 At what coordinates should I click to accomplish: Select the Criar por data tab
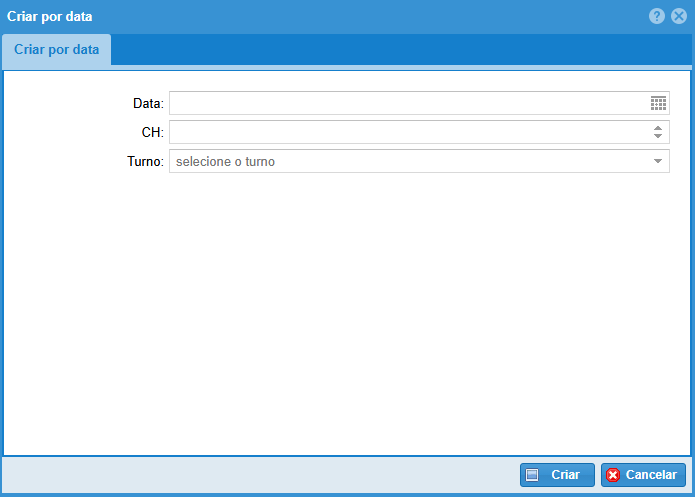coord(56,50)
